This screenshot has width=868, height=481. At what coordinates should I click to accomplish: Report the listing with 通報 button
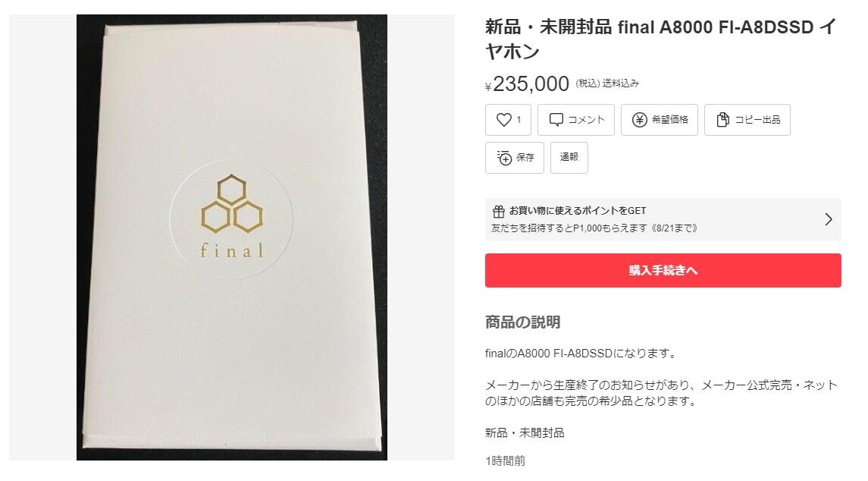569,158
